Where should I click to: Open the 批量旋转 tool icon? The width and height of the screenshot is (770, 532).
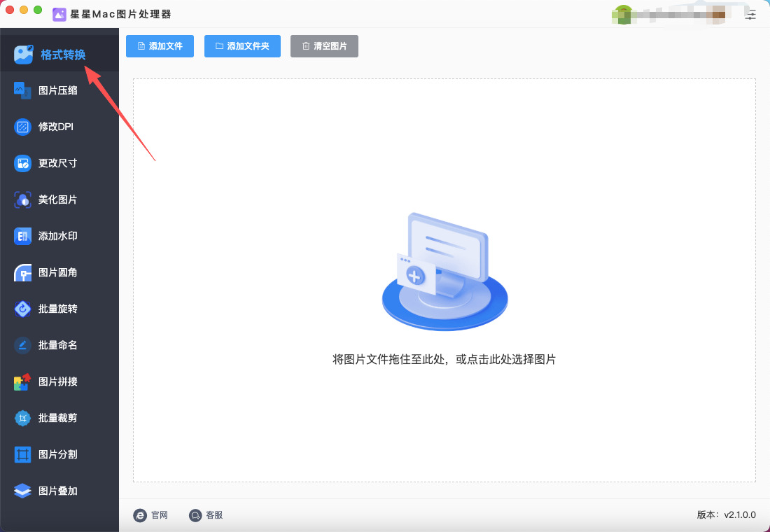22,309
